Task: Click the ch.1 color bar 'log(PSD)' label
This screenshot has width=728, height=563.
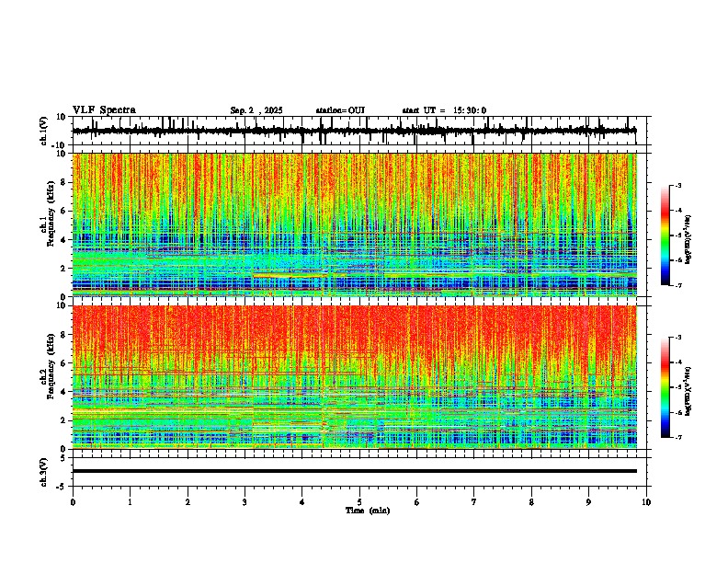Action: [x=688, y=239]
